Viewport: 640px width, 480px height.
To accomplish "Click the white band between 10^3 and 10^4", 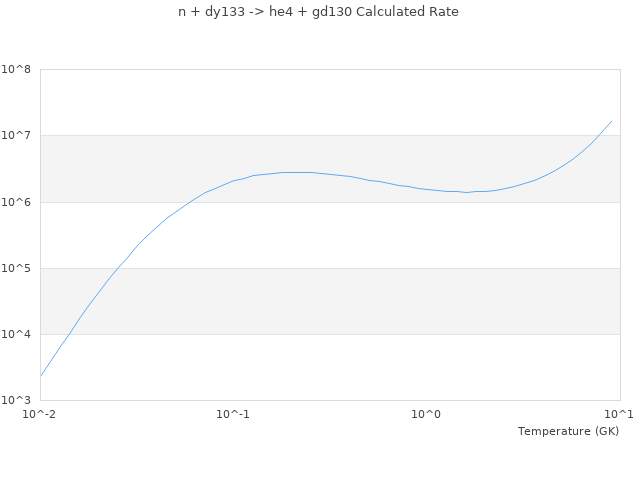I will pos(330,367).
